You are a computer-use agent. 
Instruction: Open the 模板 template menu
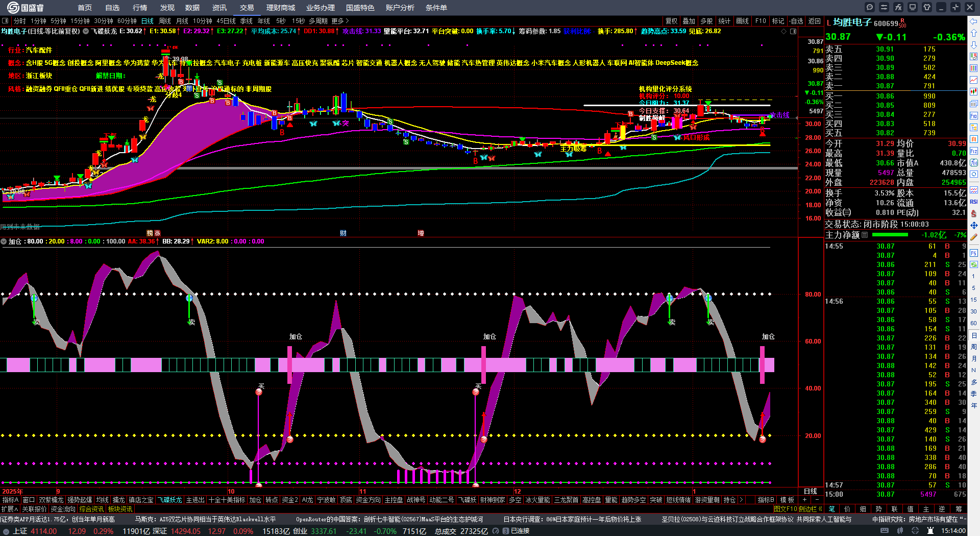coord(787,500)
